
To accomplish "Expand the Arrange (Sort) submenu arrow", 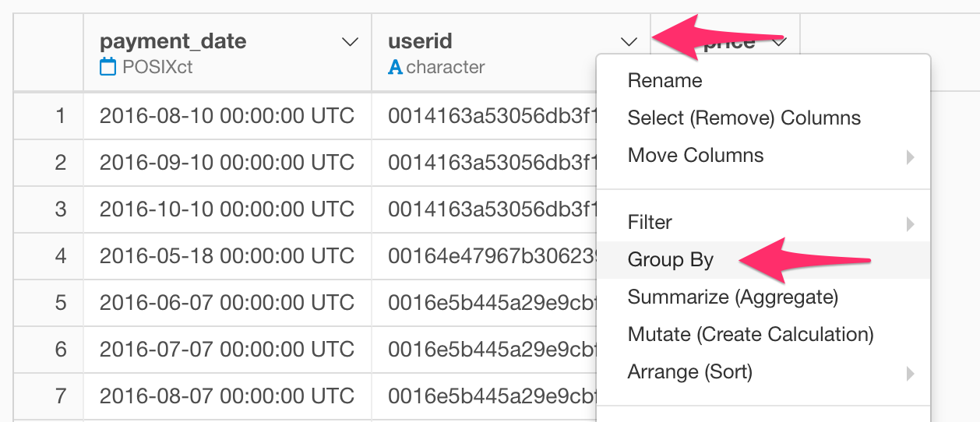I will [x=910, y=374].
